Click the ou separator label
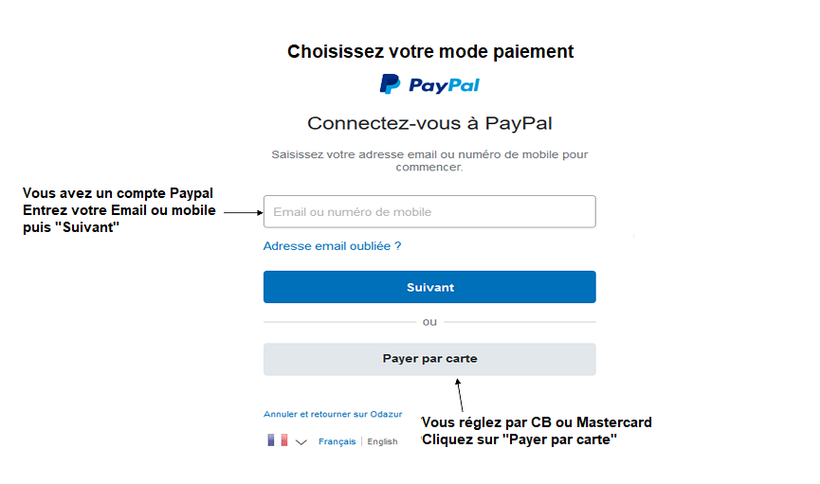This screenshot has width=820, height=484. point(429,322)
